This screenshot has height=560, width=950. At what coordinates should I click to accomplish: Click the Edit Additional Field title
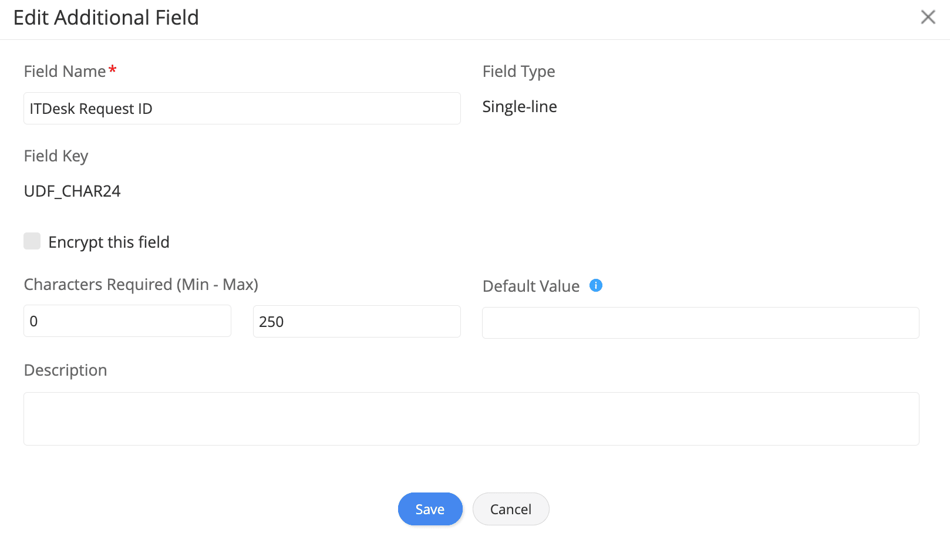(x=106, y=18)
